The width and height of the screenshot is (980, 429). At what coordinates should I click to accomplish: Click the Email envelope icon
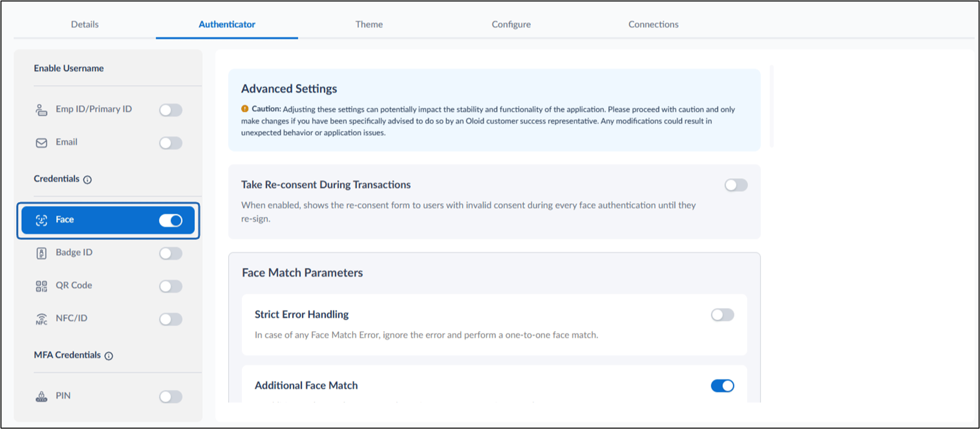[42, 143]
